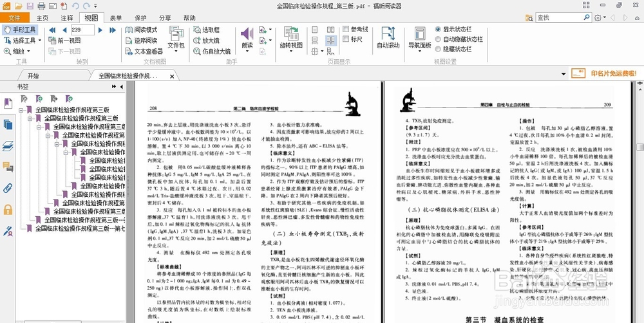Click the 印名片免运费 advertisement link

tap(604, 73)
